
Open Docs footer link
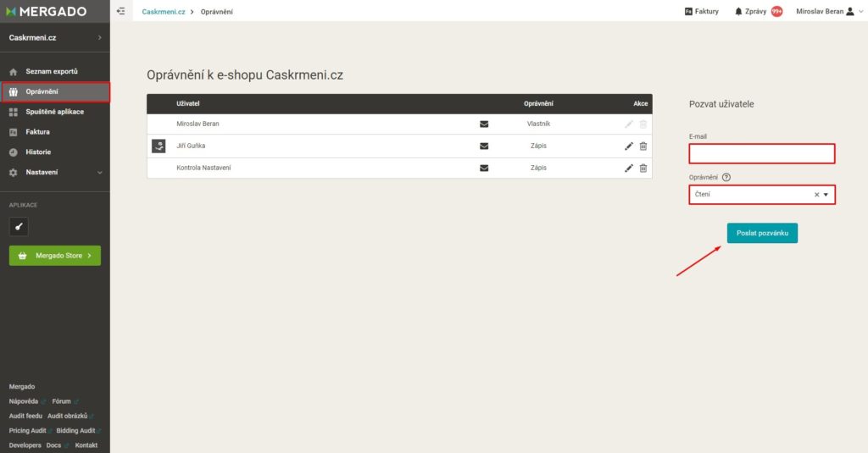[x=53, y=445]
